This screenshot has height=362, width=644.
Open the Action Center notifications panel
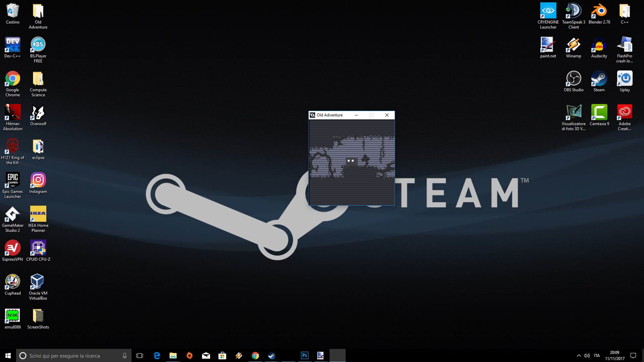pyautogui.click(x=633, y=355)
